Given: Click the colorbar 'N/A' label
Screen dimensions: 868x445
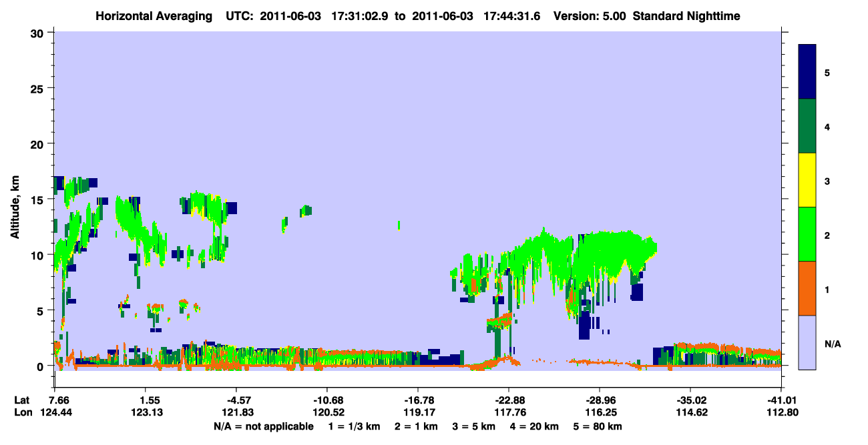Looking at the screenshot, I should (x=833, y=344).
